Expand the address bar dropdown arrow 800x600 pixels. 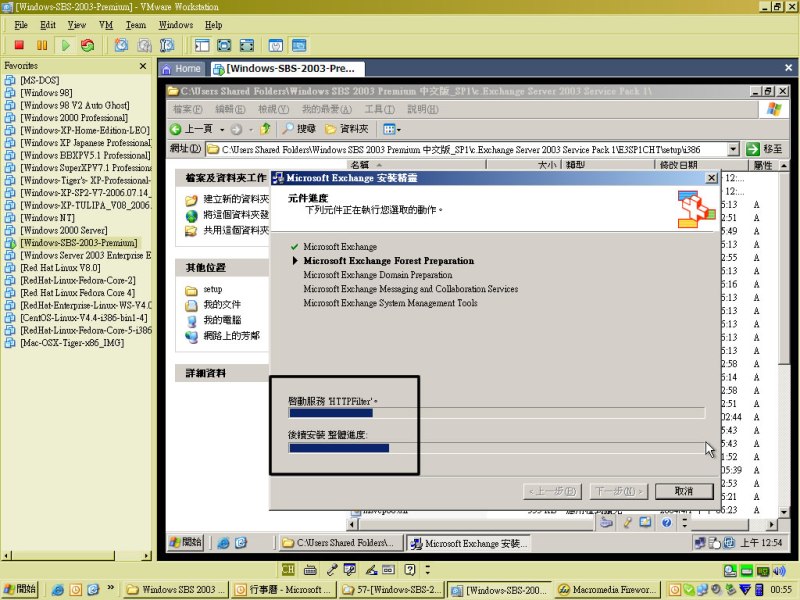point(733,149)
